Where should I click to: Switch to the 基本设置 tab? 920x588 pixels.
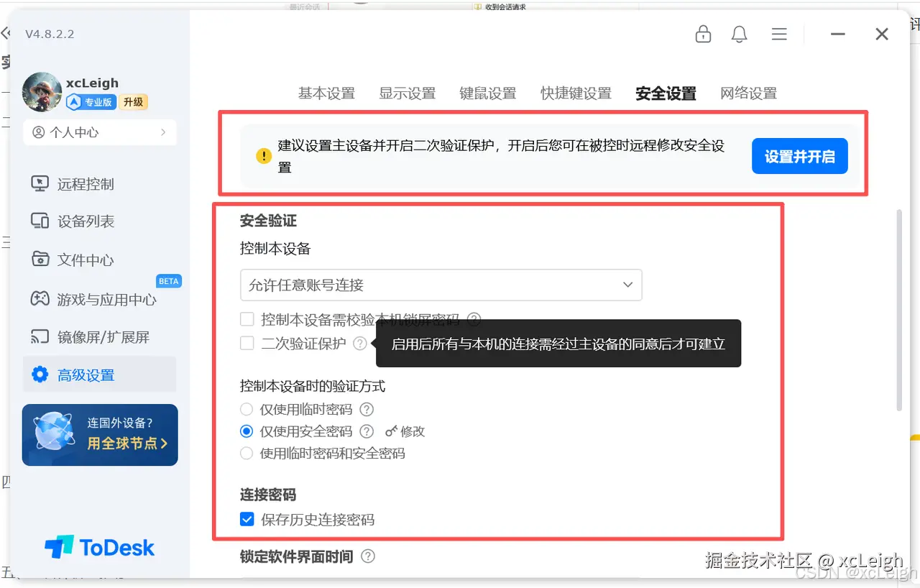326,93
